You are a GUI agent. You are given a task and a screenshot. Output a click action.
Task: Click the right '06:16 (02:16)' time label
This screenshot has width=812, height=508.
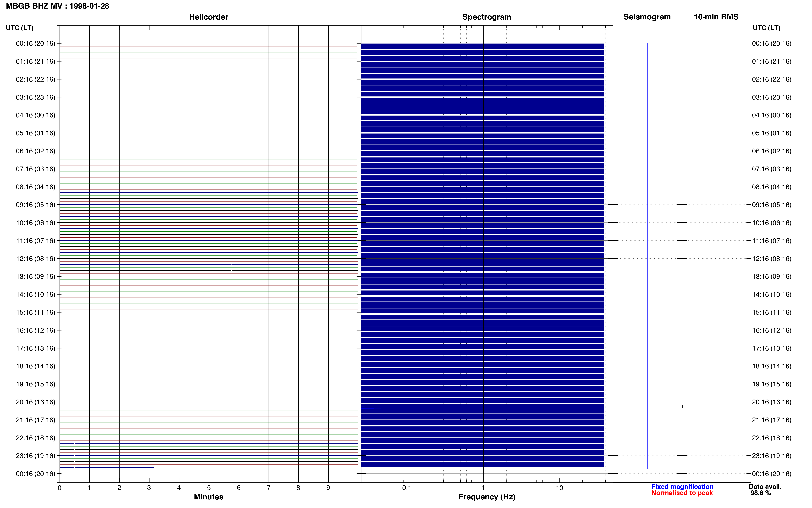771,151
